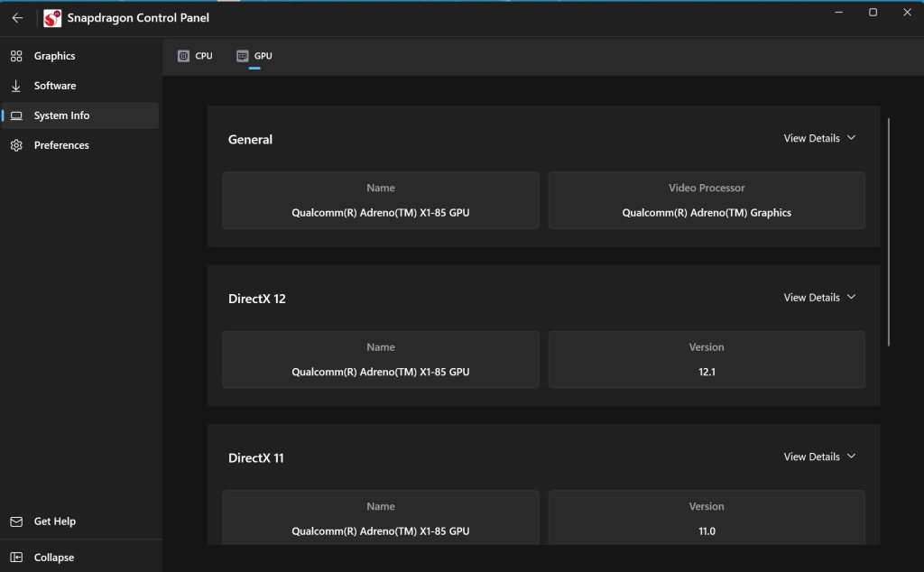Click the Snapdragon logo in the title bar
This screenshot has width=924, height=572.
click(x=50, y=17)
